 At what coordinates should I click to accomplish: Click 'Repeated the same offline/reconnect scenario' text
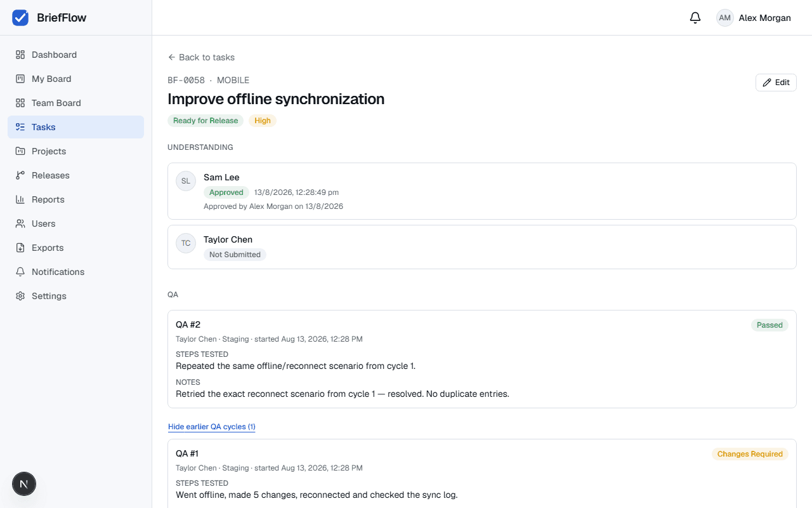pos(296,366)
